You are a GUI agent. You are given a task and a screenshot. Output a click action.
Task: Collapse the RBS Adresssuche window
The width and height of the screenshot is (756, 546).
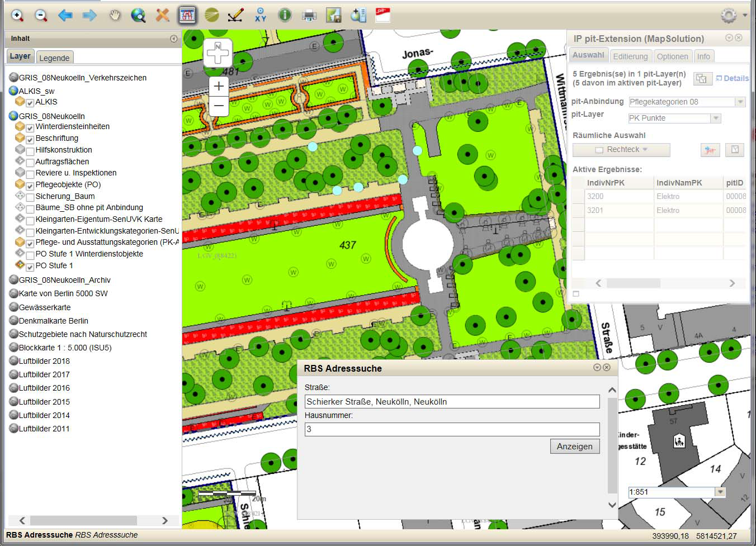(x=597, y=368)
